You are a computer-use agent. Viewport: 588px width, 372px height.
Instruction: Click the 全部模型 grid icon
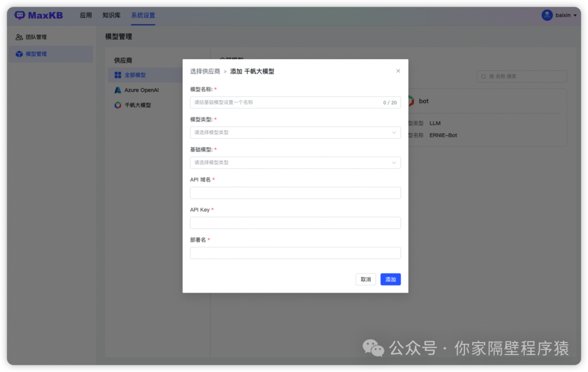(118, 75)
